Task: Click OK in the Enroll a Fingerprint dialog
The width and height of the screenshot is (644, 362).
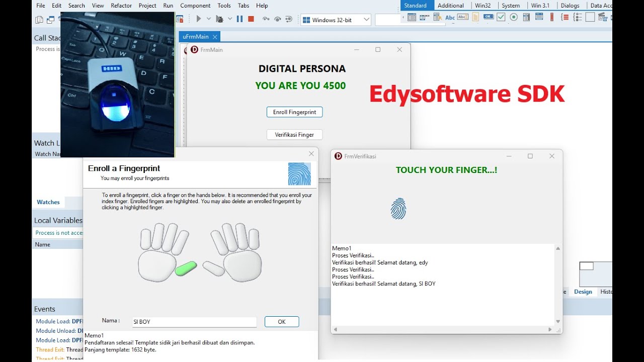Action: (x=282, y=322)
